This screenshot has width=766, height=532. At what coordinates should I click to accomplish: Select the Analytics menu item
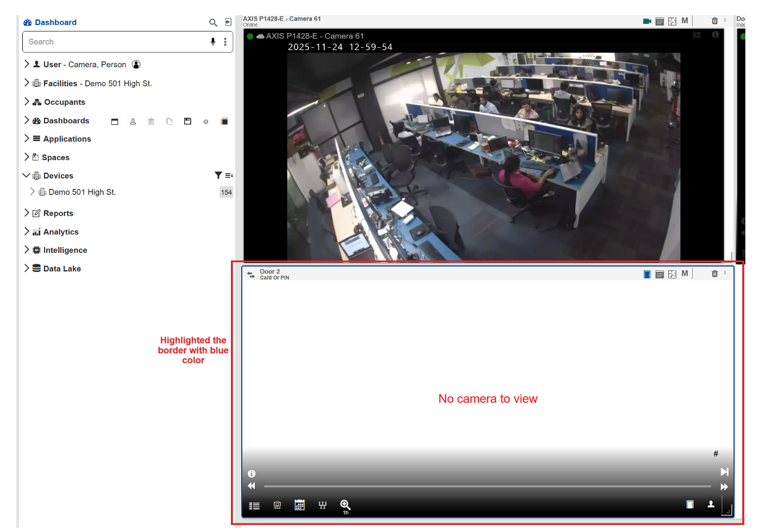tap(61, 232)
